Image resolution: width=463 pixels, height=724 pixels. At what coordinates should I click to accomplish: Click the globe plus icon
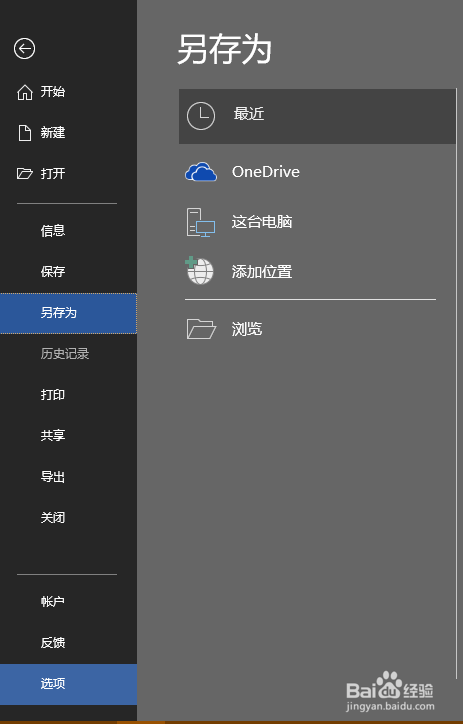pyautogui.click(x=199, y=271)
